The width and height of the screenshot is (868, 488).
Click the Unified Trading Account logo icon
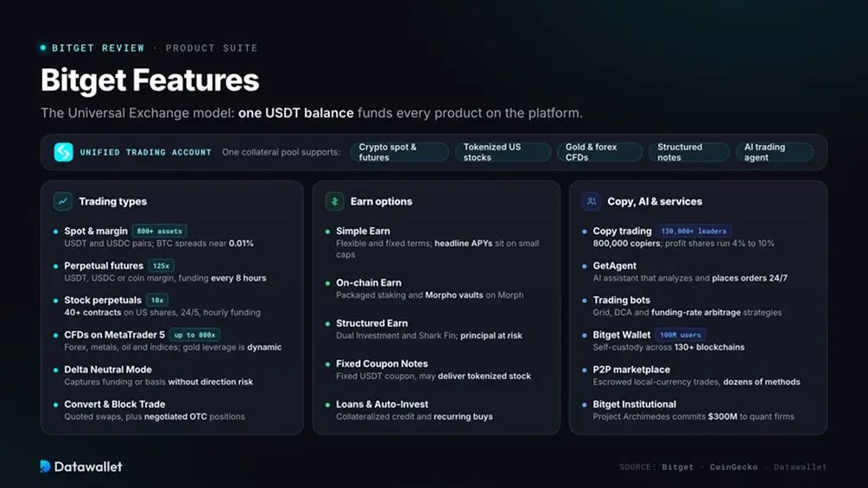(63, 152)
